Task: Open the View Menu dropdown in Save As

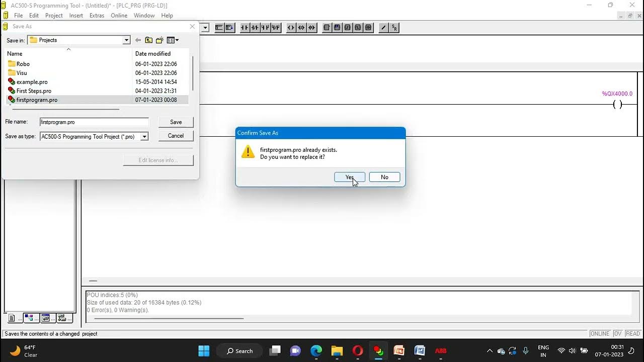Action: click(x=173, y=40)
